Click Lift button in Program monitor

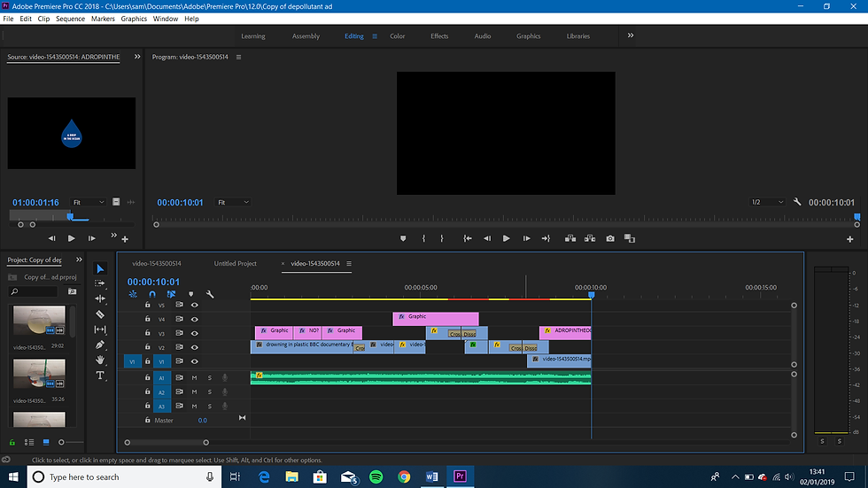coord(570,238)
